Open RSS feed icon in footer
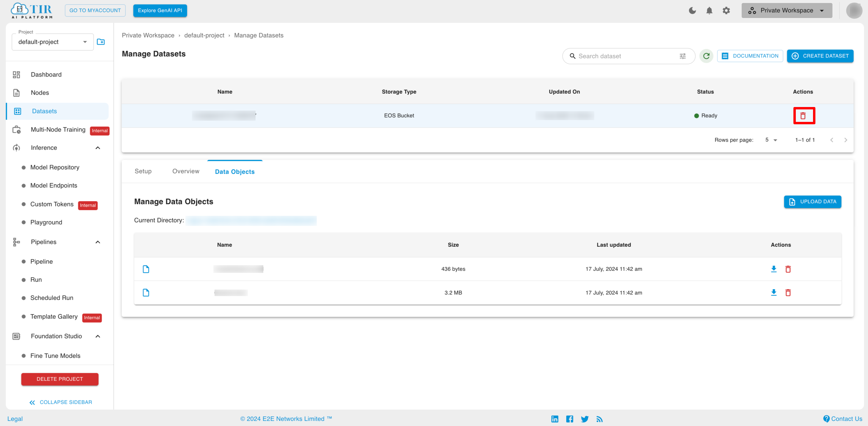This screenshot has width=868, height=426. [x=599, y=419]
